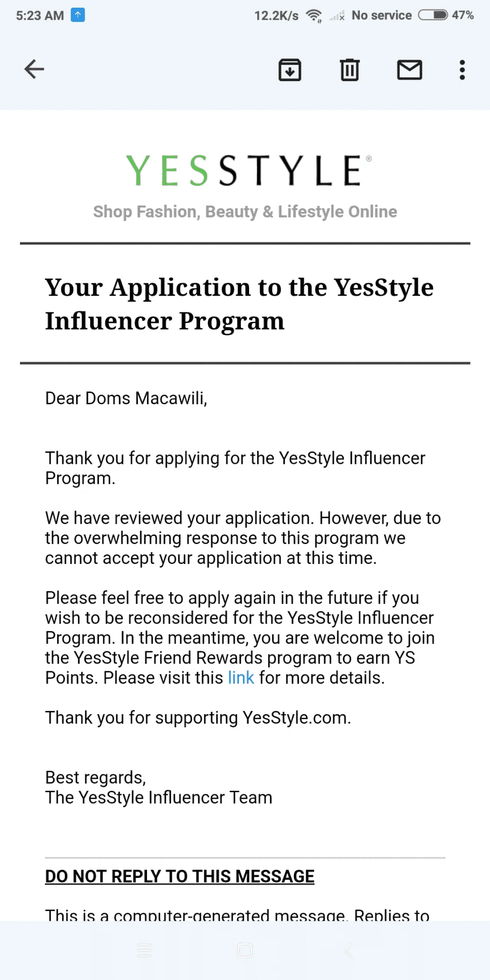Open the blue 'link' hyperlink for details
The image size is (490, 980).
[241, 678]
